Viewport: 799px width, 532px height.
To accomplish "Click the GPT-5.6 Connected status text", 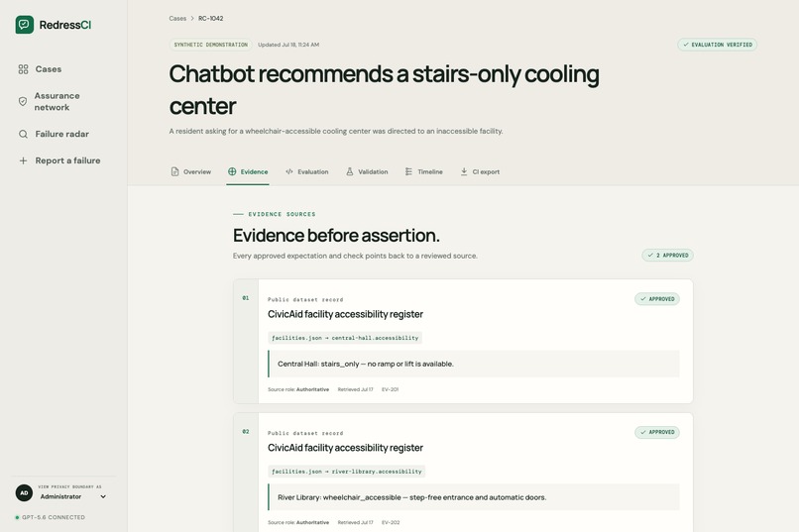I will [x=54, y=517].
